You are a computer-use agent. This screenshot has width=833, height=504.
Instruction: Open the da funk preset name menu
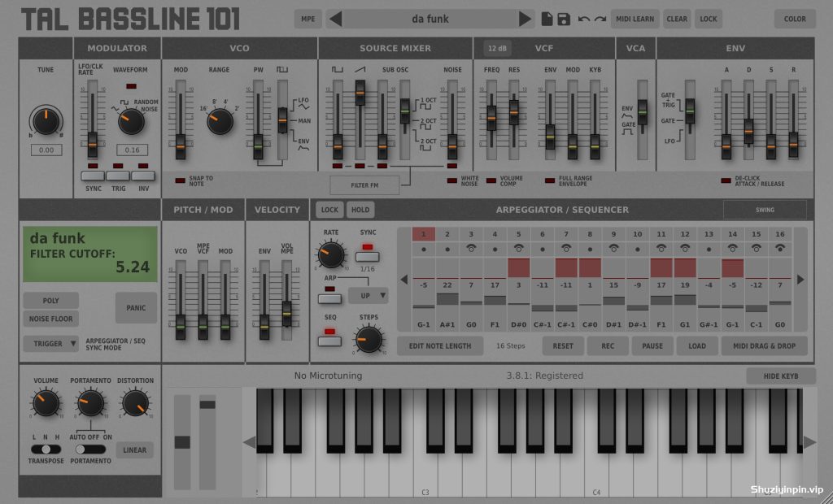430,20
